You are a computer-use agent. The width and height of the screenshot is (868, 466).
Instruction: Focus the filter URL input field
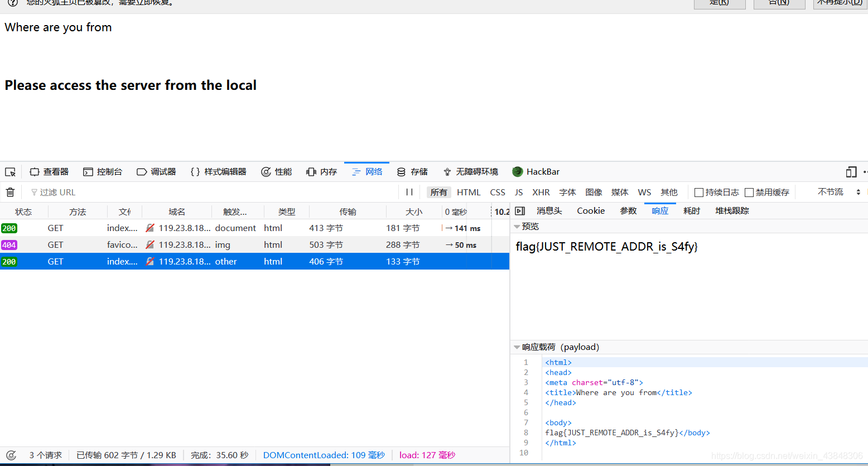tap(212, 192)
